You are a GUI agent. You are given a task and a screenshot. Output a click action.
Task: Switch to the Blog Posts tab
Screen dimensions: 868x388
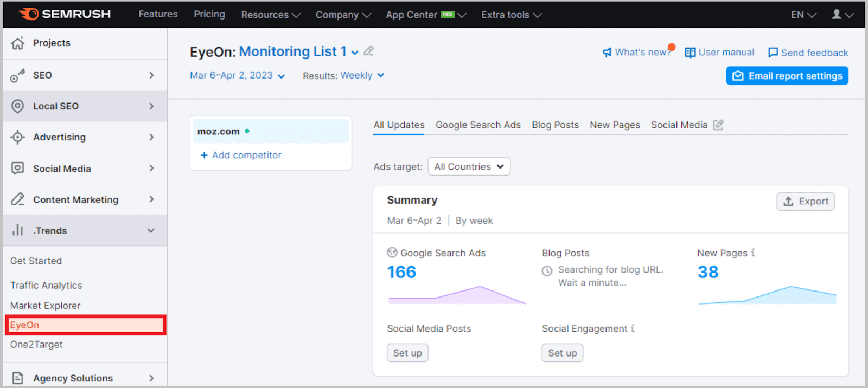[555, 125]
